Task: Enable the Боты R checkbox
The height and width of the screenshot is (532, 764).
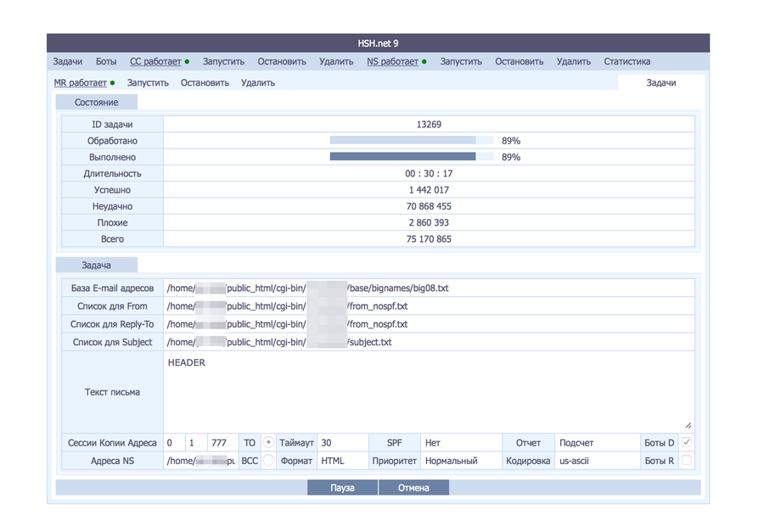Action: pos(687,460)
